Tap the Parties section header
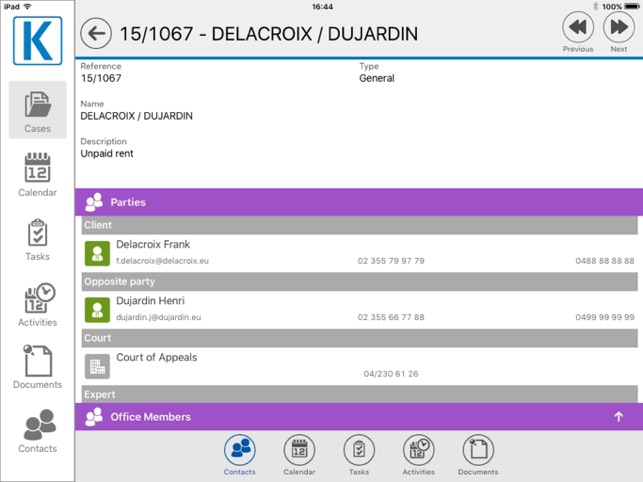 coord(359,202)
